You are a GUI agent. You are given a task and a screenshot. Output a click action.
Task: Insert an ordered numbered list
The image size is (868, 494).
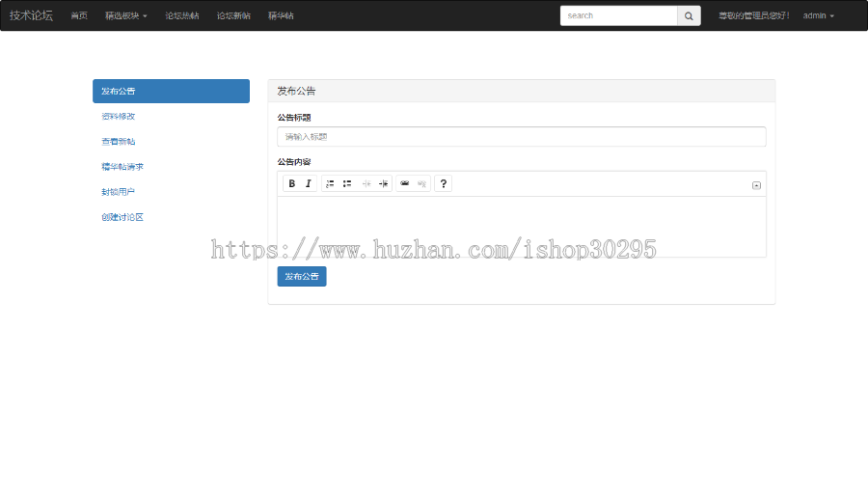click(x=330, y=184)
